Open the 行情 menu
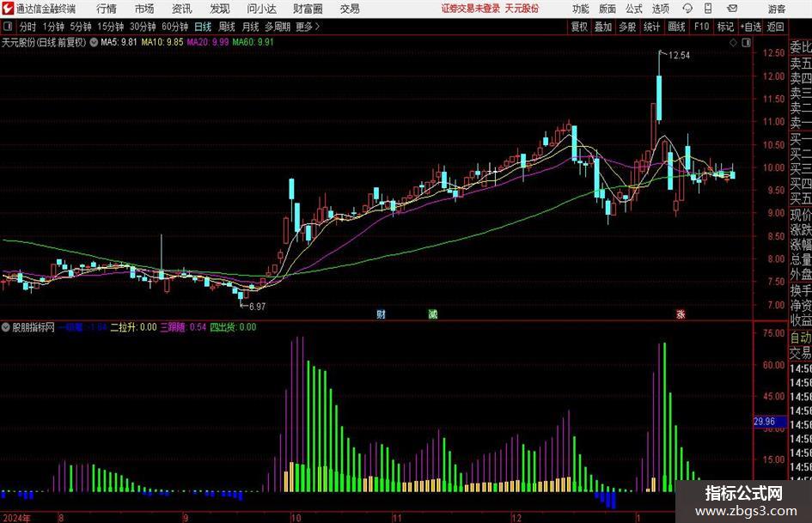812x523 pixels. pyautogui.click(x=107, y=9)
